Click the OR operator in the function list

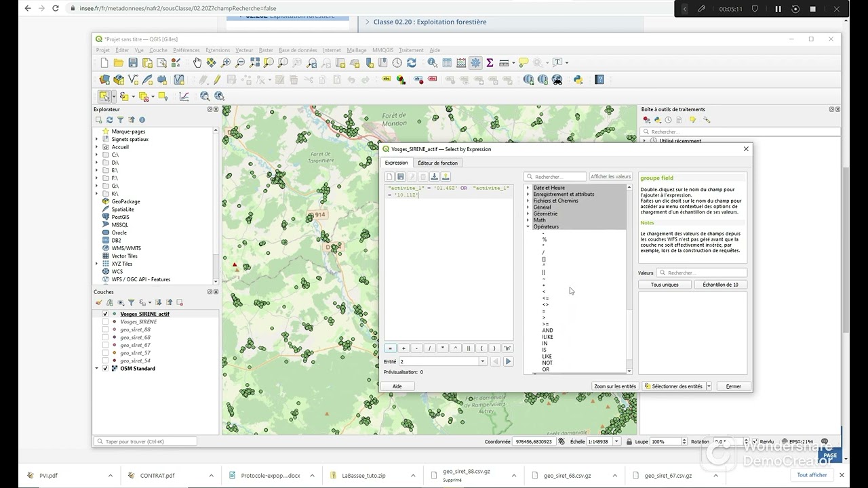[546, 369]
